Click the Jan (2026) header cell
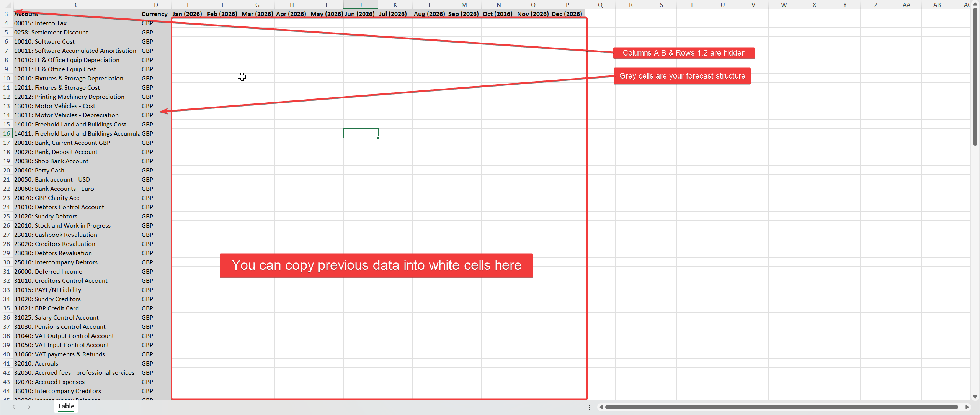 coord(188,14)
